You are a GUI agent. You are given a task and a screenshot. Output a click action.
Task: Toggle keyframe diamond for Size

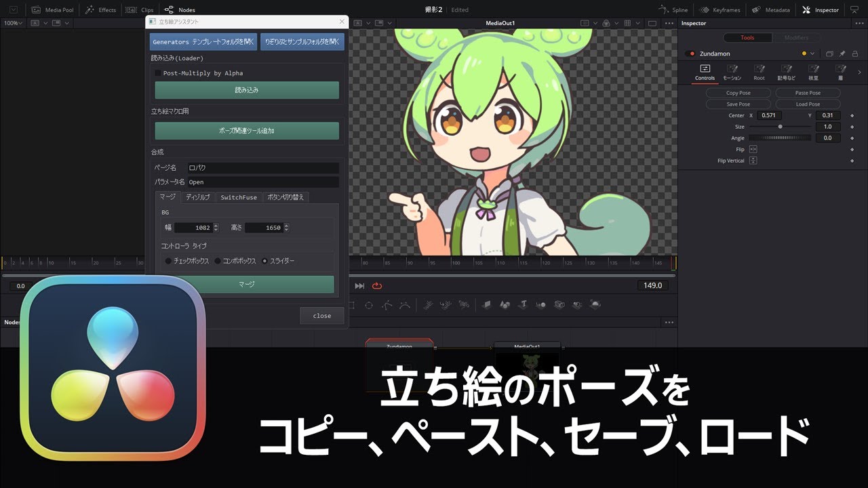(x=852, y=127)
